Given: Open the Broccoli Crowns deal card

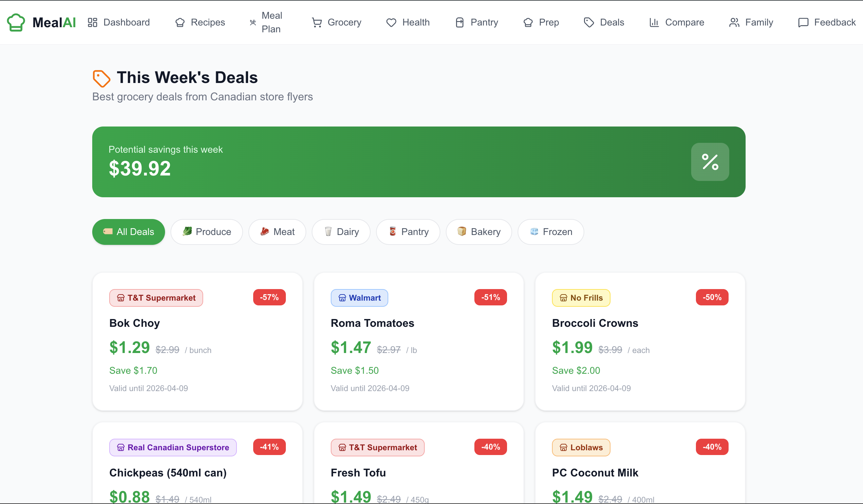Looking at the screenshot, I should 640,341.
